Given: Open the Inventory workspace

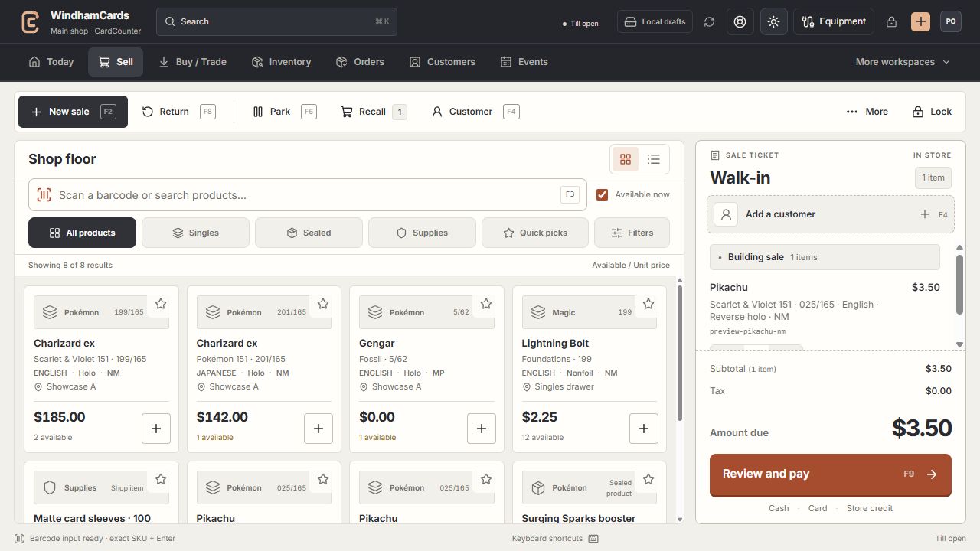Looking at the screenshot, I should (281, 62).
